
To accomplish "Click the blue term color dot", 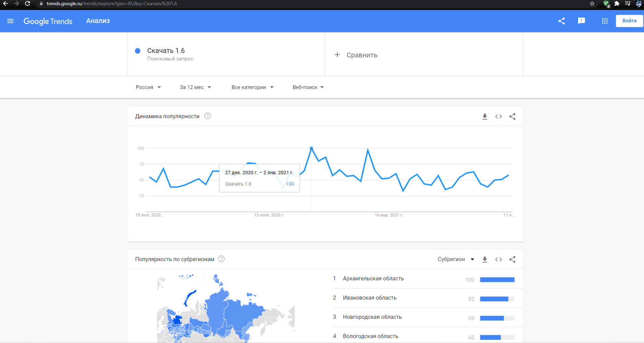I will [x=138, y=51].
